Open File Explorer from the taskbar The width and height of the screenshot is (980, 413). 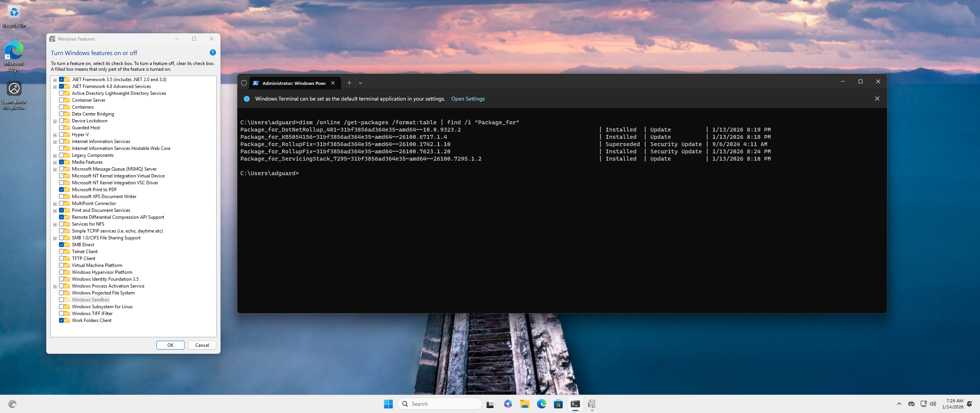(x=524, y=404)
